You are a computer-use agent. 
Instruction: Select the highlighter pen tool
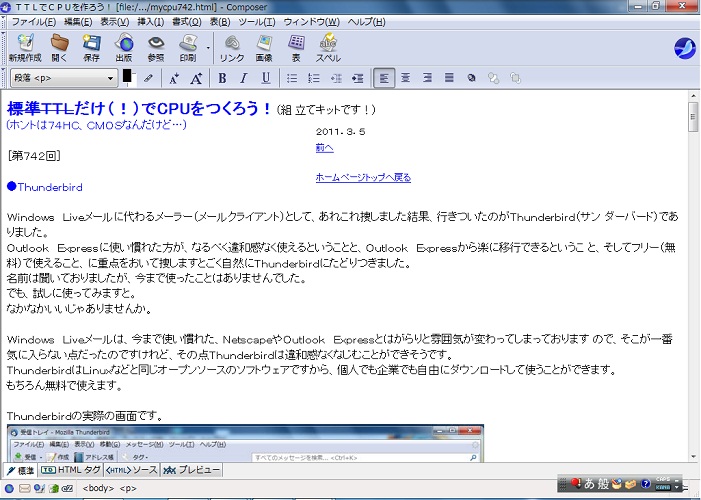click(148, 78)
